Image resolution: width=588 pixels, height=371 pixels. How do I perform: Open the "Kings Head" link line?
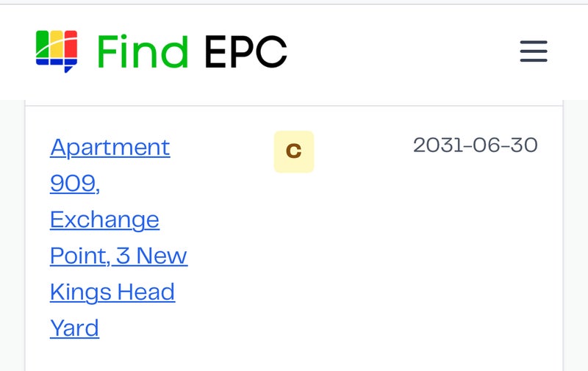pos(112,292)
